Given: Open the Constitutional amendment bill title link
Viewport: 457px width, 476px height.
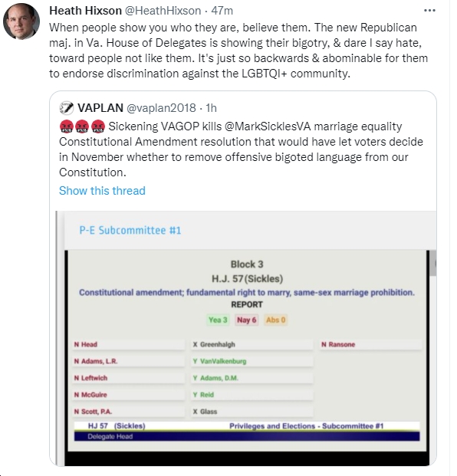Looking at the screenshot, I should pyautogui.click(x=247, y=293).
